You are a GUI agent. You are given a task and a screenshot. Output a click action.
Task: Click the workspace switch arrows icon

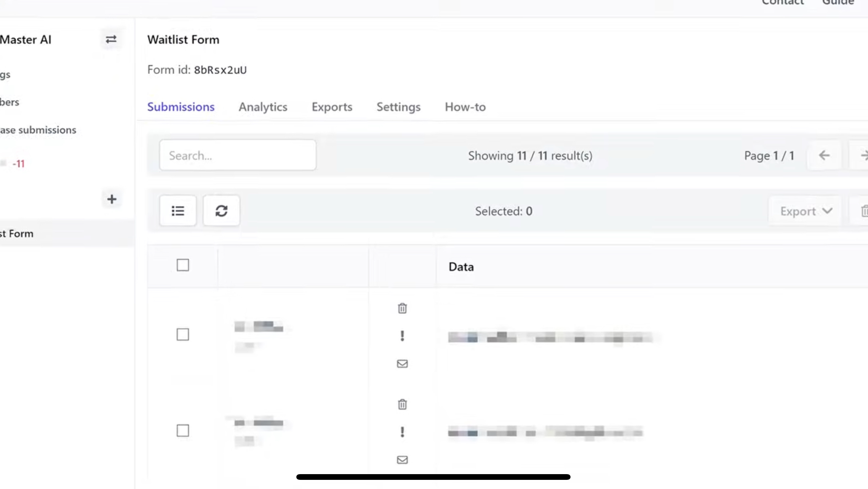[x=111, y=39]
